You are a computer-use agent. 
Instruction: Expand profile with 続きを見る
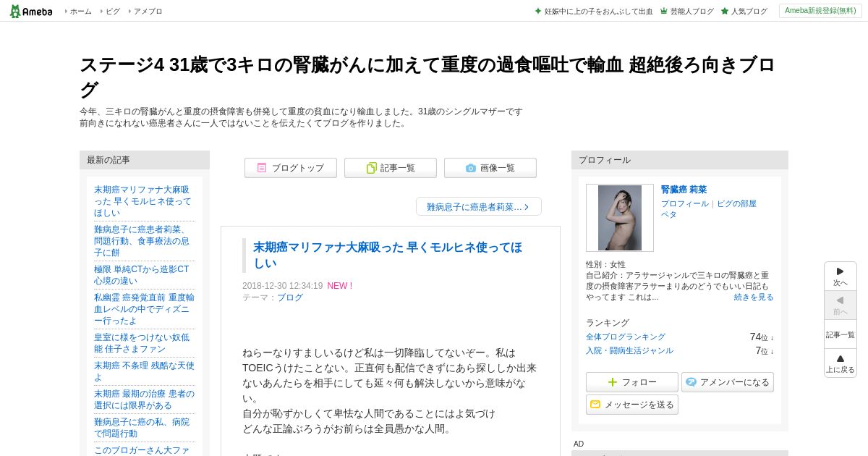(754, 297)
